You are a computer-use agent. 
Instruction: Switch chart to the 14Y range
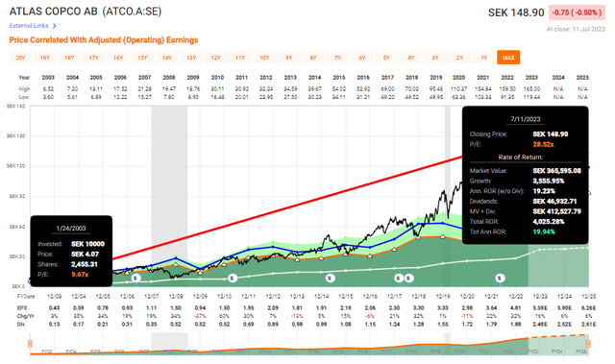click(167, 58)
